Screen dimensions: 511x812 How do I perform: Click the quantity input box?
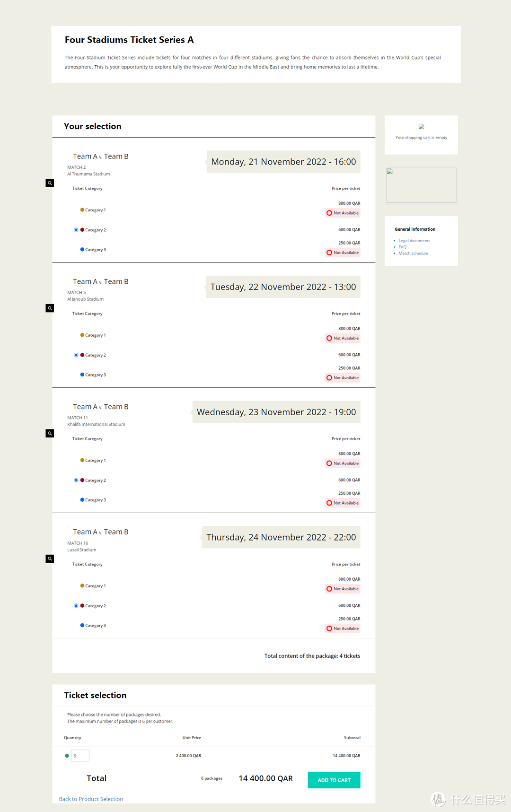pyautogui.click(x=80, y=756)
